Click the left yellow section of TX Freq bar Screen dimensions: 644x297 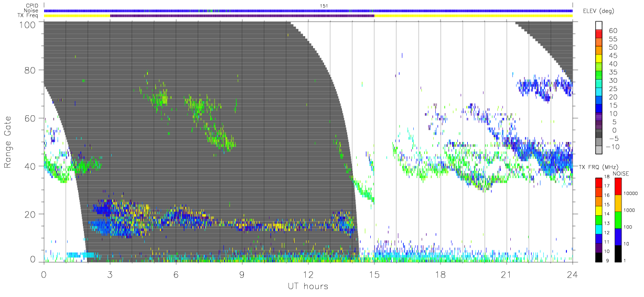77,16
